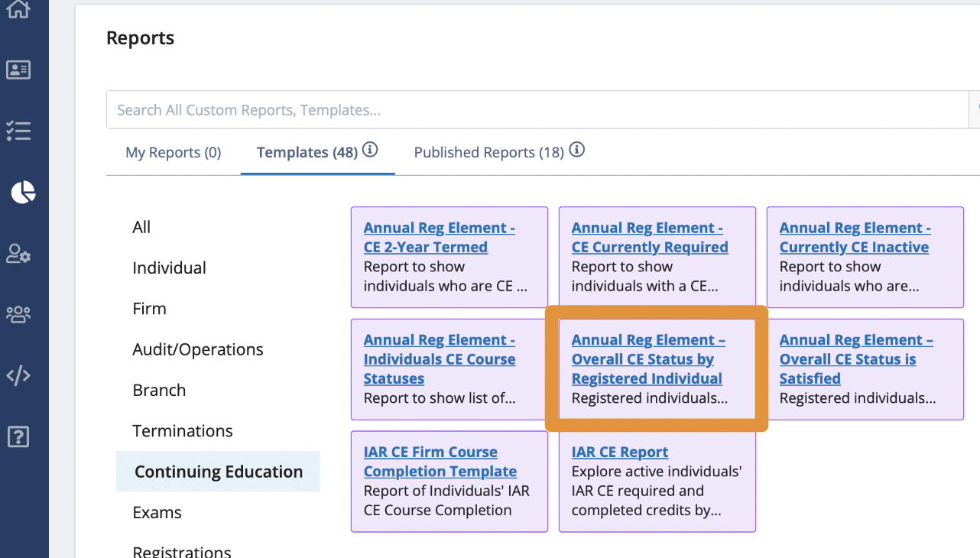This screenshot has height=558, width=980.
Task: Click info icon beside Published Reports (18)
Action: pos(577,150)
